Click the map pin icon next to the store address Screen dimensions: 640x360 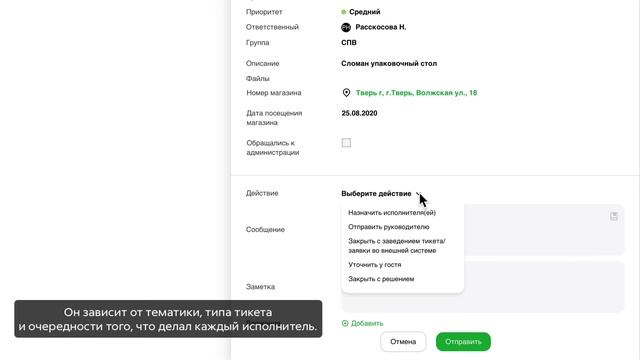click(x=346, y=93)
